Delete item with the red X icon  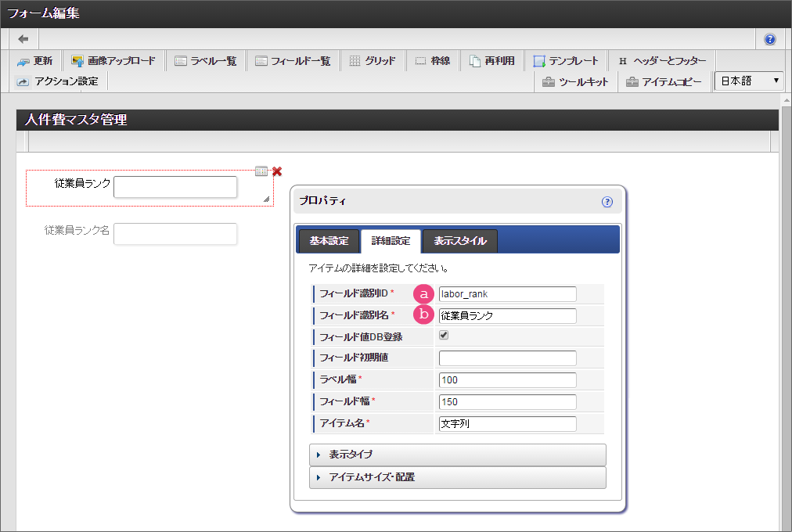(277, 171)
